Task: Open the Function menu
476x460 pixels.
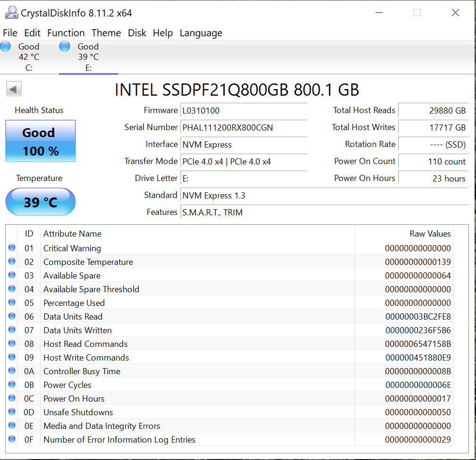Action: (66, 33)
